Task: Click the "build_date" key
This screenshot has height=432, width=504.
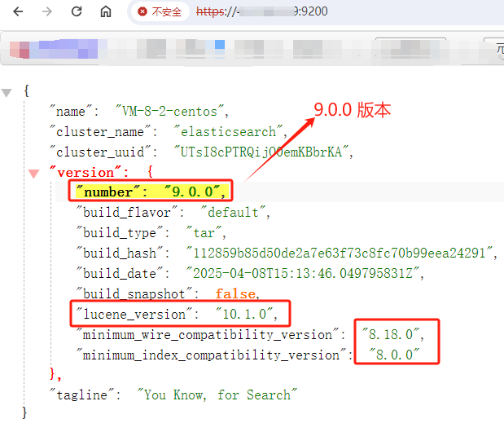Action: (x=120, y=273)
